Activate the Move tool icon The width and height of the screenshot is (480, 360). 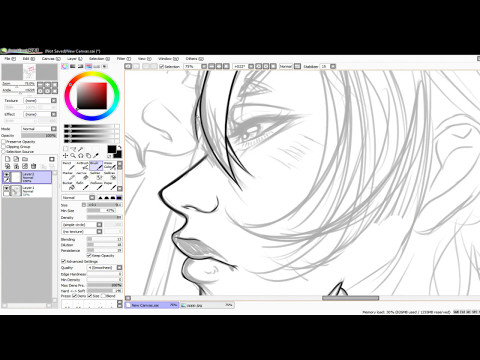[x=66, y=155]
